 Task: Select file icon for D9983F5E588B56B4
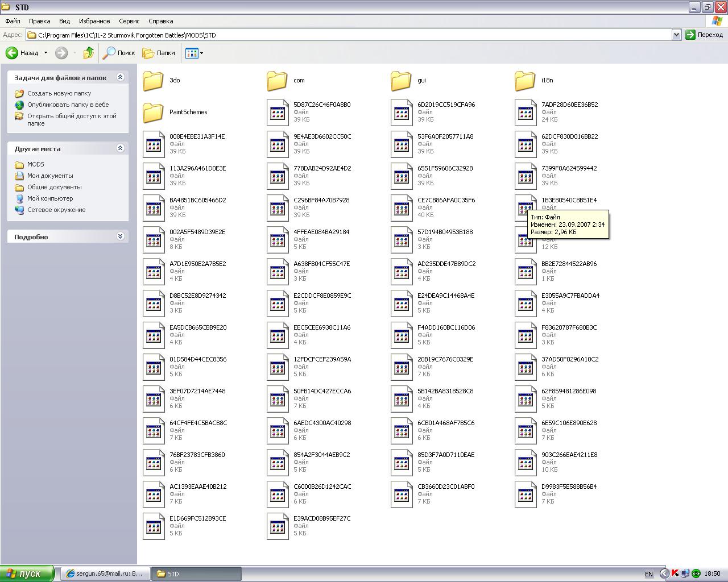point(526,494)
